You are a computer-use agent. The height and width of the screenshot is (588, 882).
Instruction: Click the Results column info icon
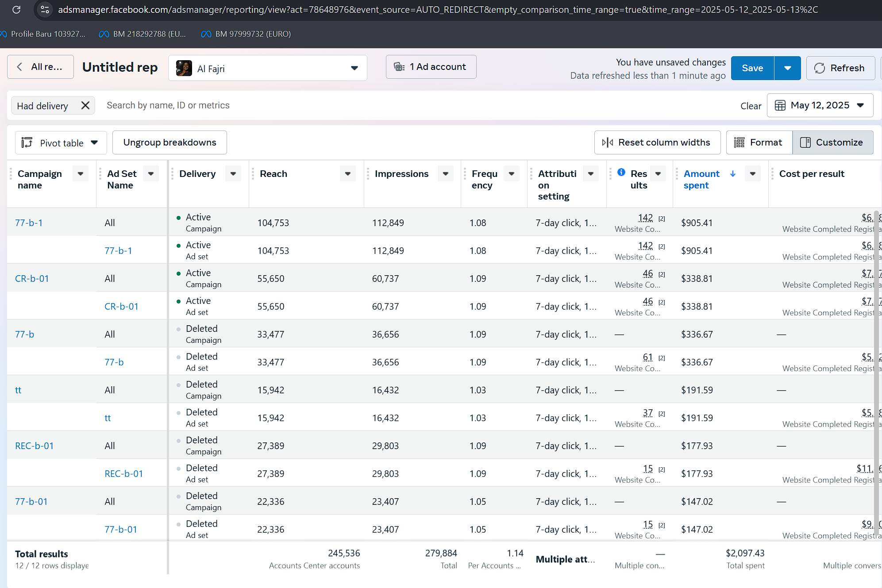pyautogui.click(x=621, y=173)
